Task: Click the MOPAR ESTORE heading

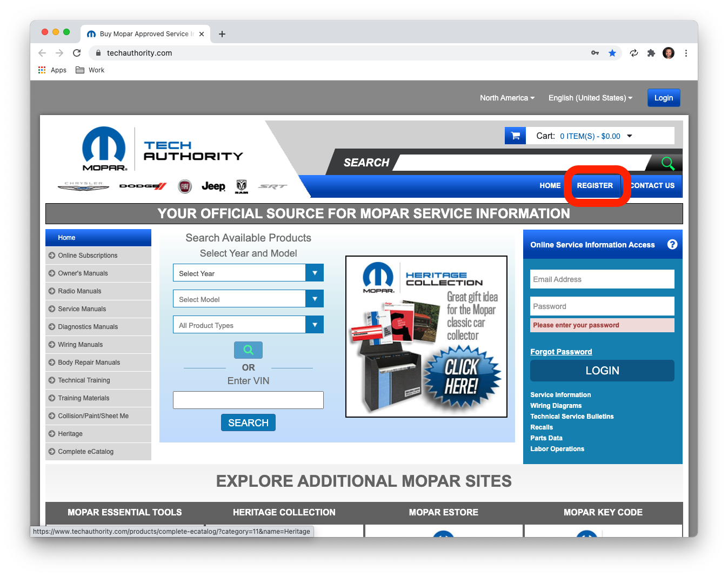Action: point(444,512)
